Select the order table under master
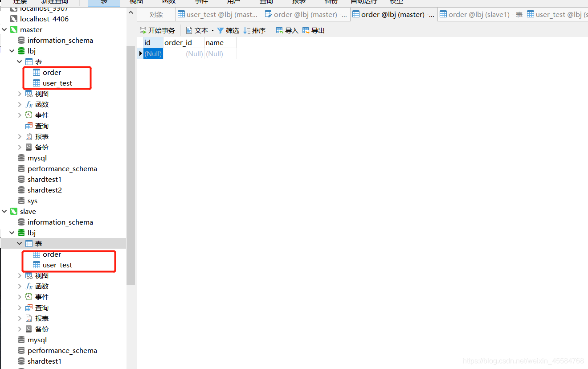Image resolution: width=588 pixels, height=369 pixels. pos(52,72)
